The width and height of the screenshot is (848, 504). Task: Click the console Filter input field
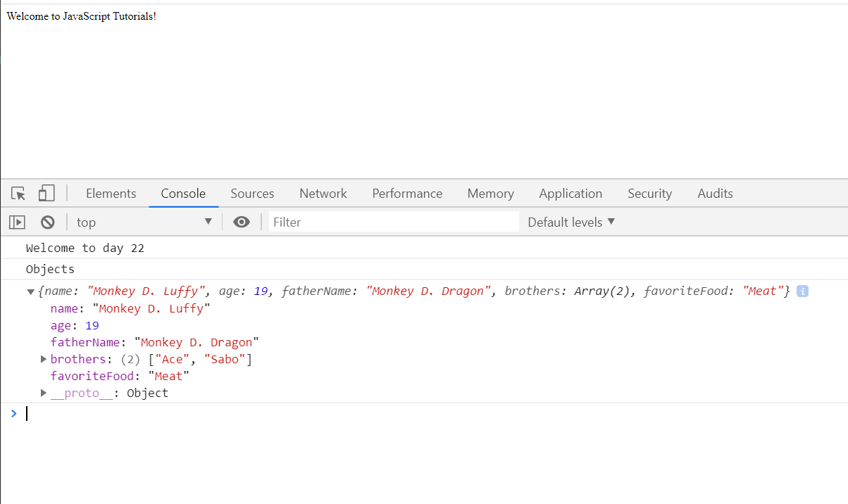[x=394, y=222]
